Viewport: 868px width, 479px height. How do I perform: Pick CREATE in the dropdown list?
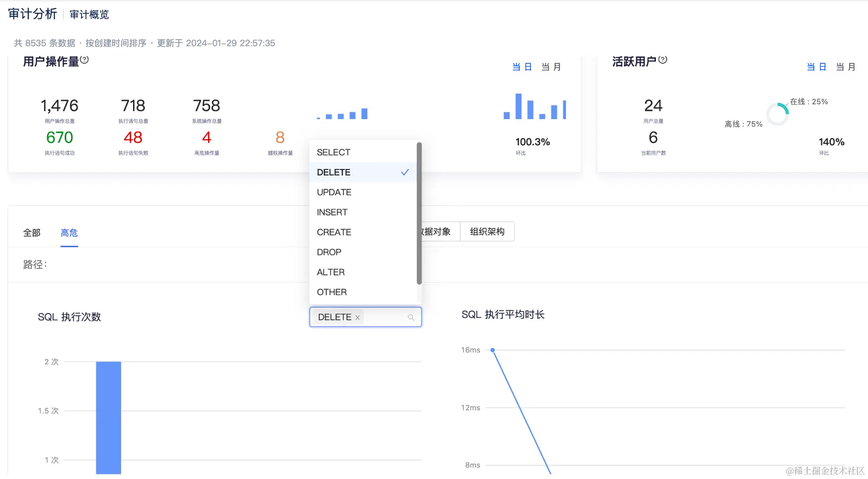pos(363,232)
